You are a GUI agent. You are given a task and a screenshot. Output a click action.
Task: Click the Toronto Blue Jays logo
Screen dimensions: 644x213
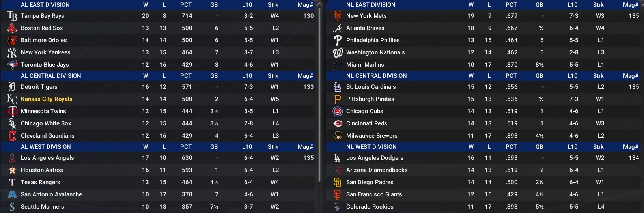click(x=12, y=65)
